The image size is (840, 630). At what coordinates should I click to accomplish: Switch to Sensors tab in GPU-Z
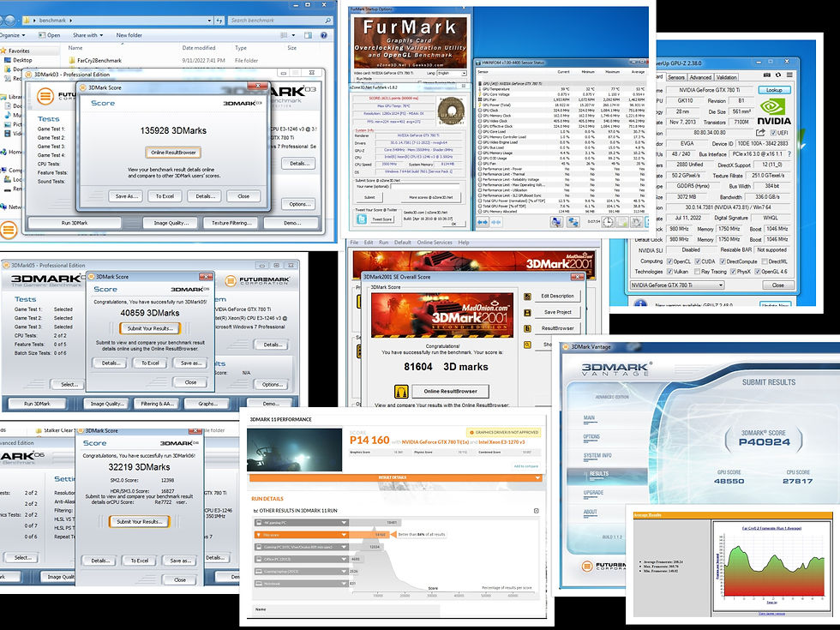coord(676,77)
